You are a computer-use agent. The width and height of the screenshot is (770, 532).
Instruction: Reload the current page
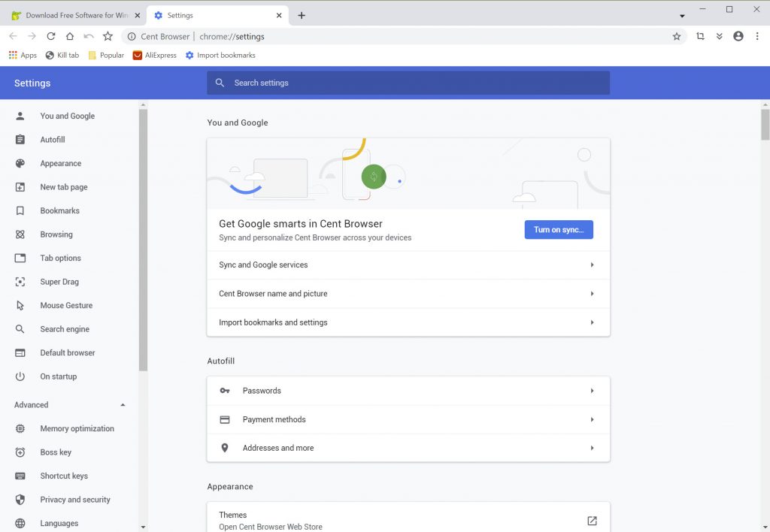coord(51,36)
